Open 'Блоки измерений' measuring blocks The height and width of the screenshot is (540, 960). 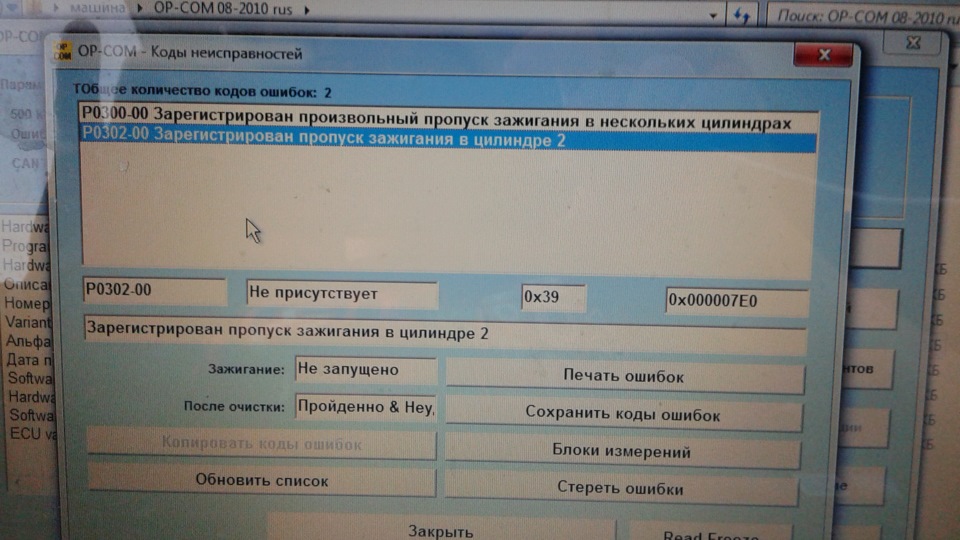(x=622, y=452)
